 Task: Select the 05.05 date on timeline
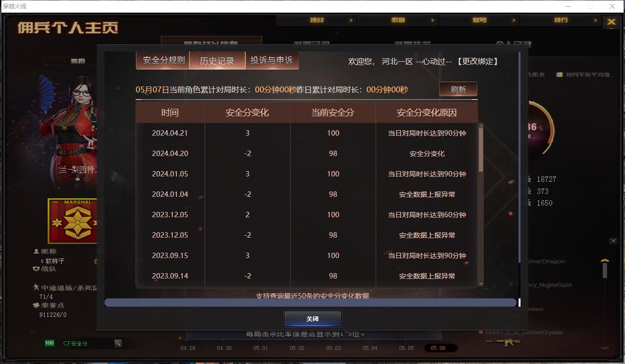point(406,348)
